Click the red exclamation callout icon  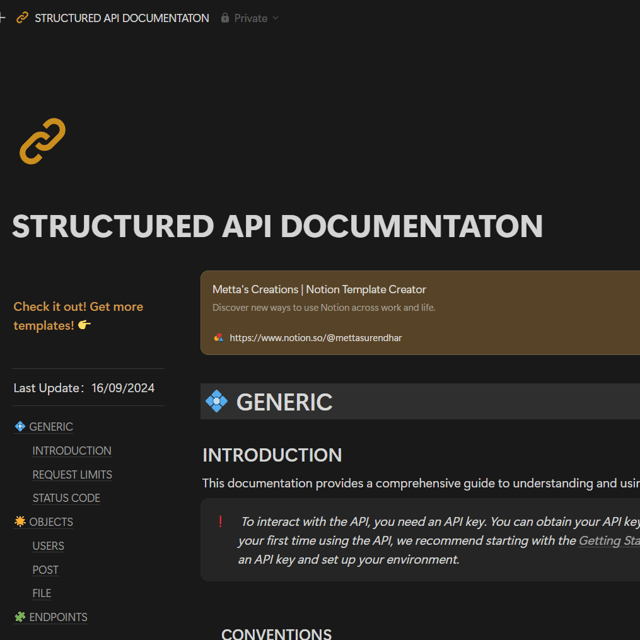[x=220, y=522]
